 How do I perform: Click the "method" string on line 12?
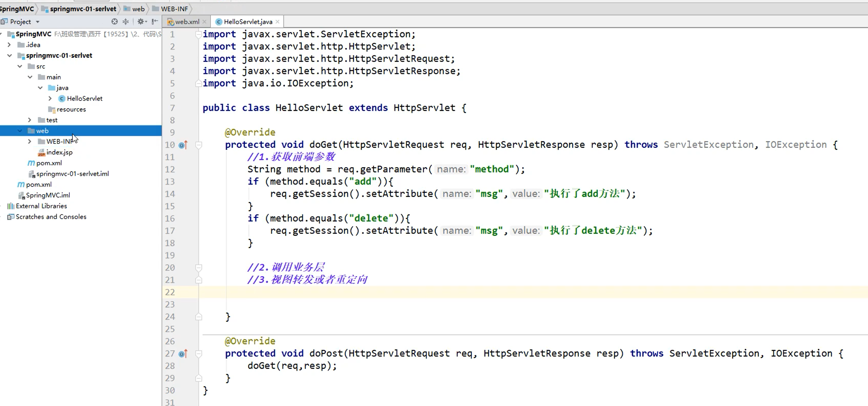(492, 169)
